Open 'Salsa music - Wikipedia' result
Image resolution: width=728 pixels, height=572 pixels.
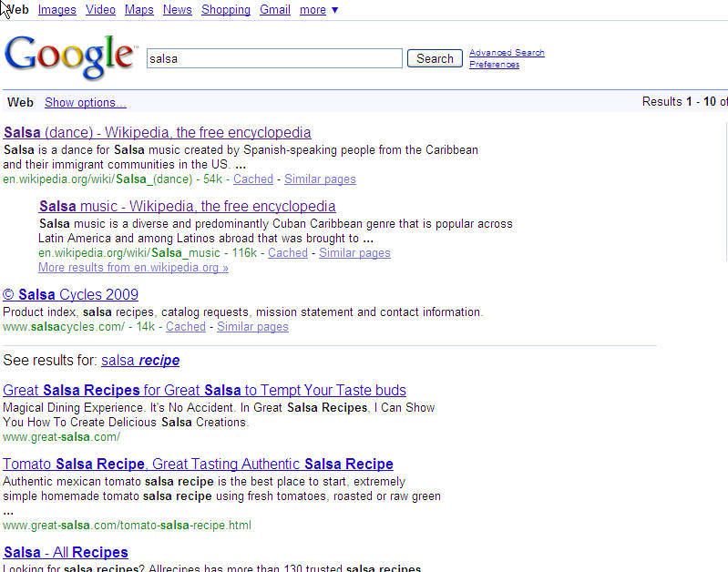pos(187,206)
